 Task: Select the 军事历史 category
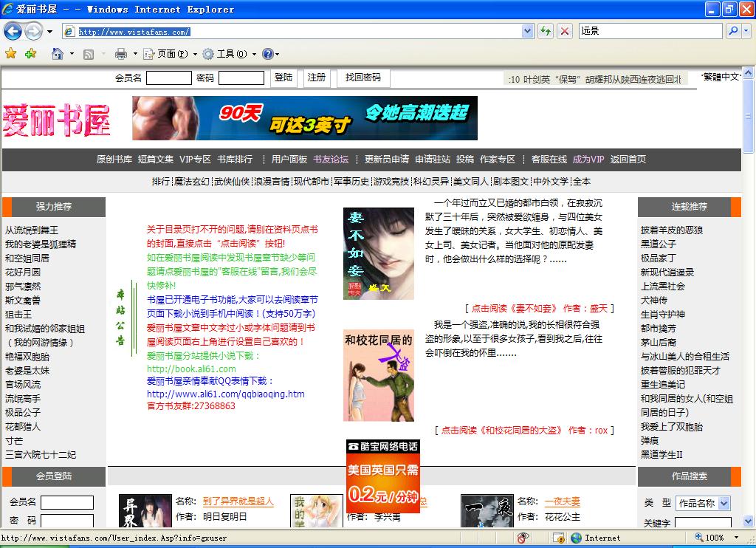pyautogui.click(x=351, y=182)
